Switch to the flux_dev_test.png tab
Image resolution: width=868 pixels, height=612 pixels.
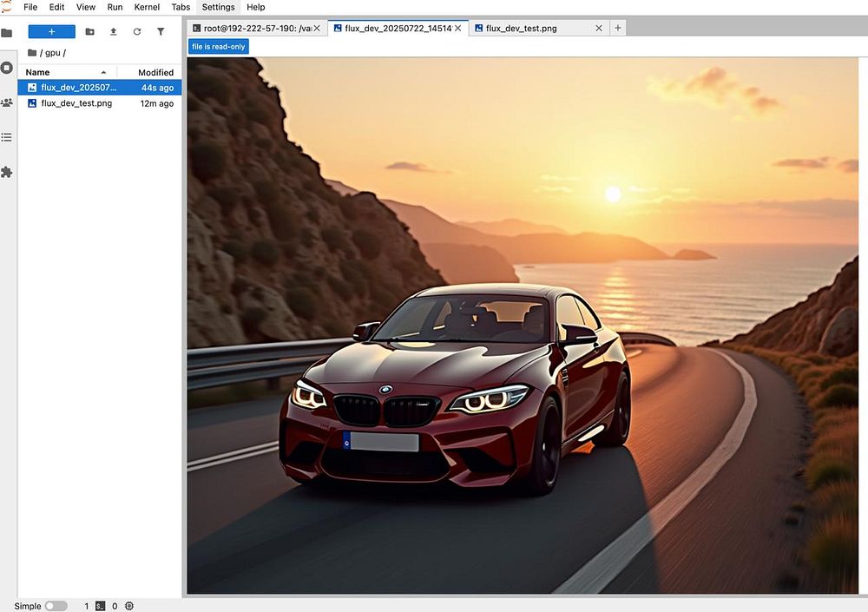tap(521, 28)
